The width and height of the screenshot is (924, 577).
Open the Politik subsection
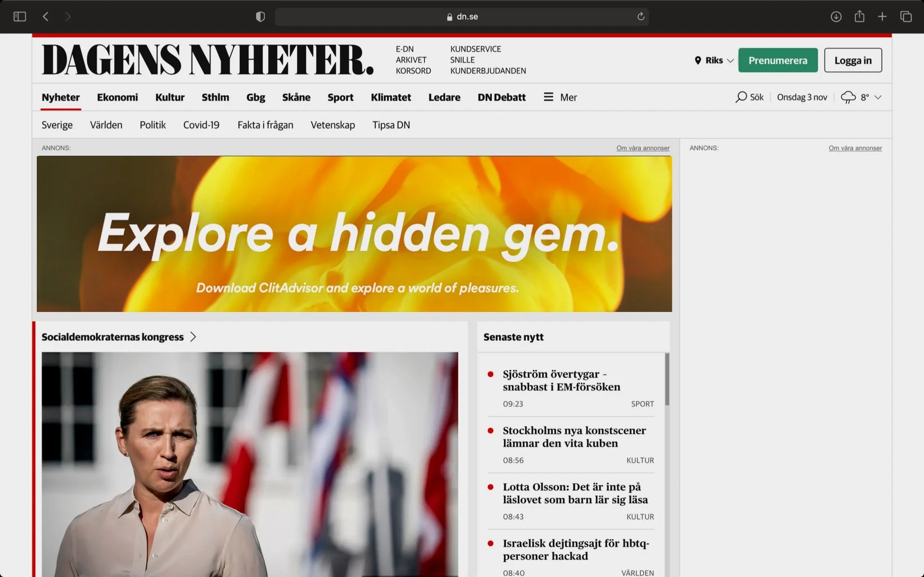[x=152, y=125]
